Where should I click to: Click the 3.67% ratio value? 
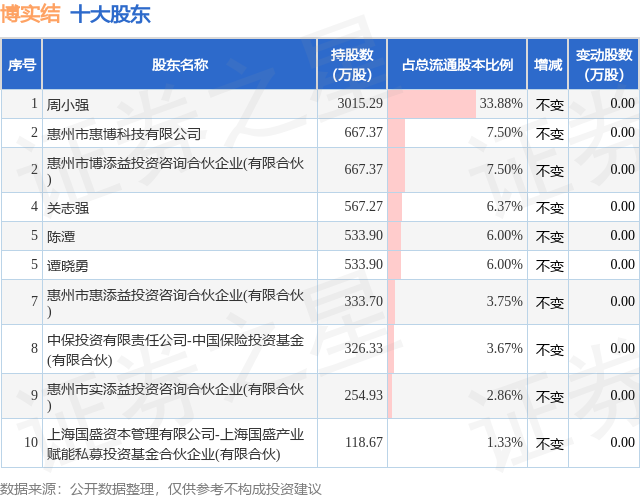click(x=504, y=348)
